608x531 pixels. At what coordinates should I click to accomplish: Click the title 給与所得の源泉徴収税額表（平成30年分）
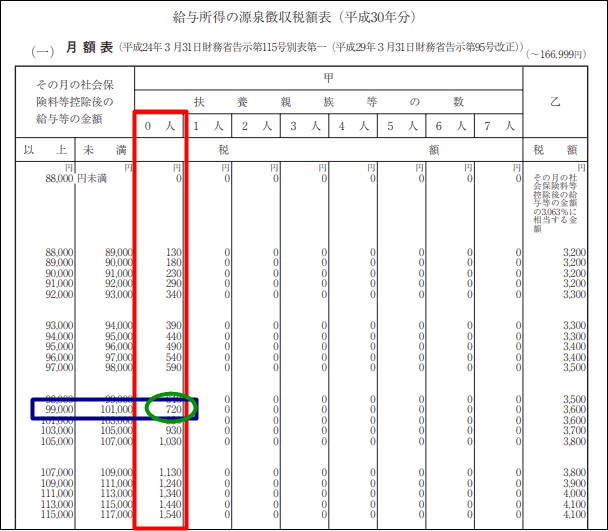pos(294,17)
